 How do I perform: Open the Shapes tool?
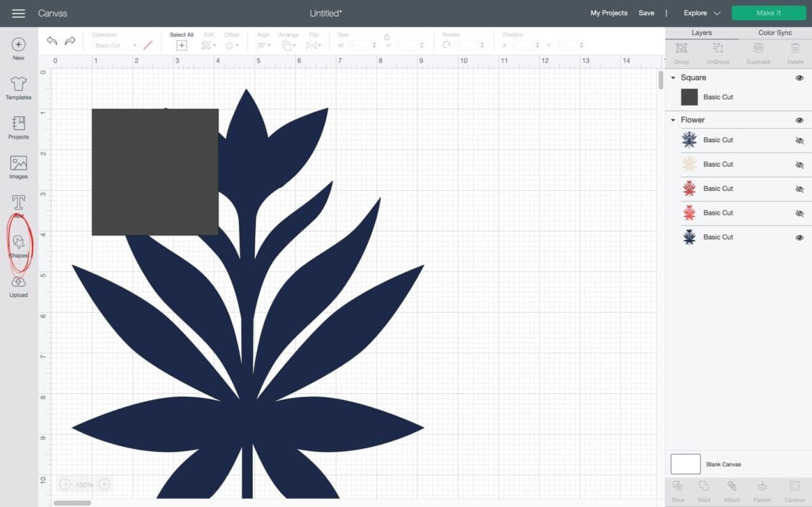tap(18, 246)
